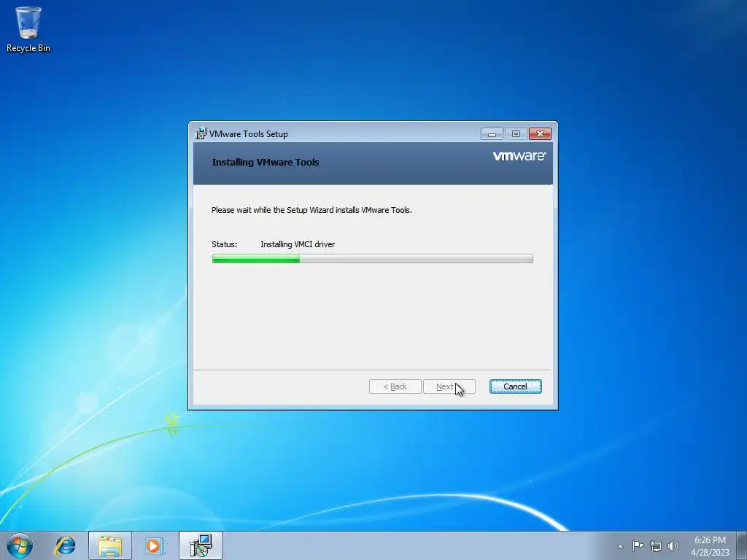747x560 pixels.
Task: Open the network status tray icon
Action: tap(656, 546)
